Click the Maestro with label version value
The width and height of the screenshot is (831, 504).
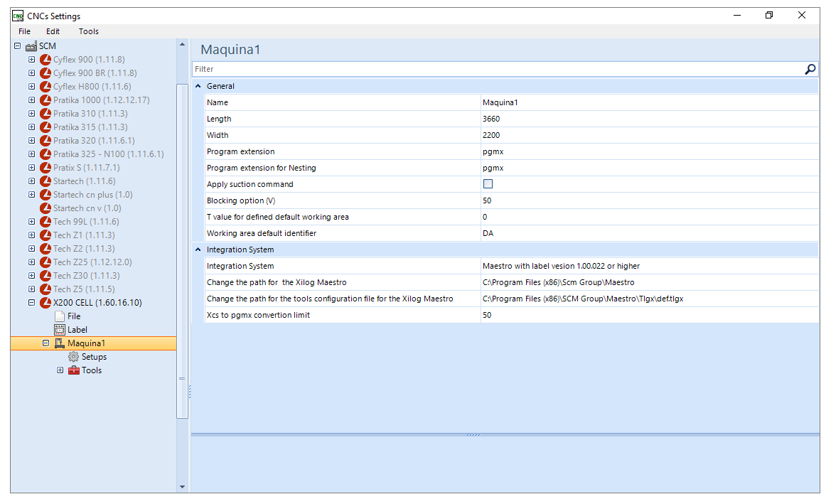(x=650, y=266)
